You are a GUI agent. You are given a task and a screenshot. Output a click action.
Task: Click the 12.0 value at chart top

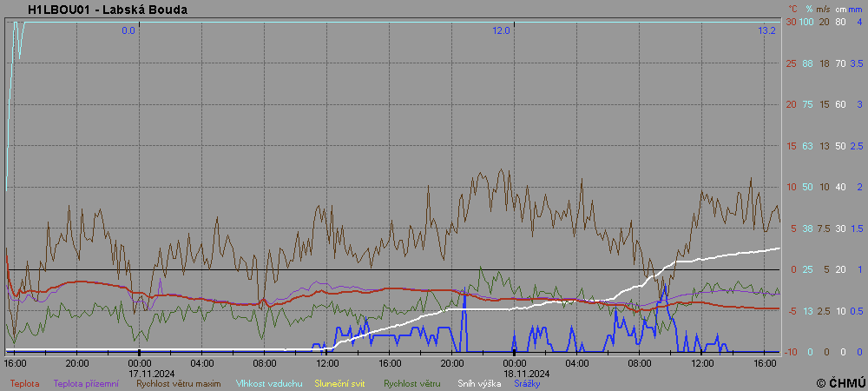(x=502, y=30)
